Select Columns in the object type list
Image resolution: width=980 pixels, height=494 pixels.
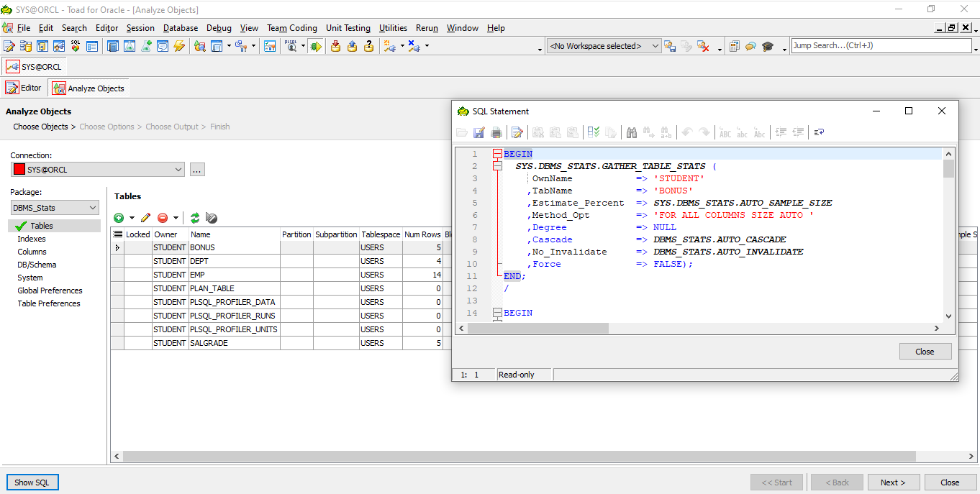(32, 252)
